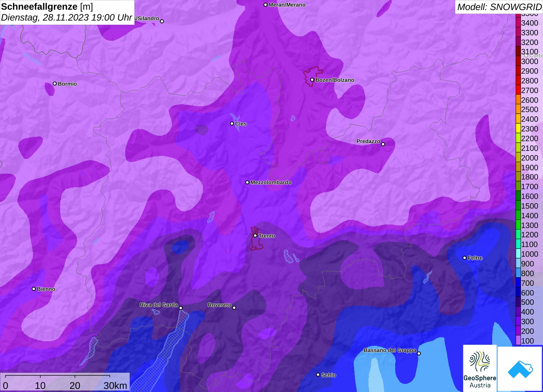The image size is (543, 392).
Task: Click the Trento city marker
Action: pyautogui.click(x=255, y=235)
